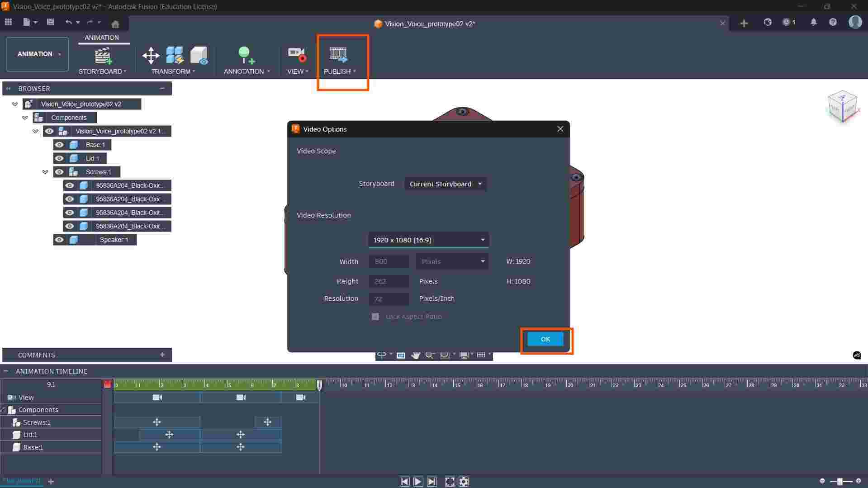Image resolution: width=868 pixels, height=488 pixels.
Task: Expand the COMMENTS panel
Action: click(x=162, y=355)
